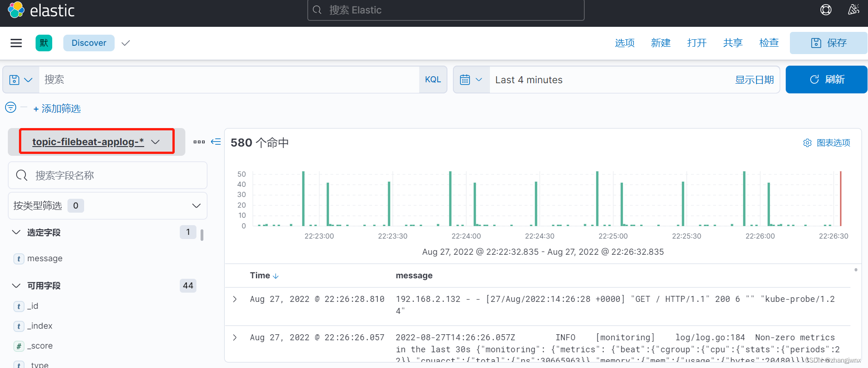The image size is (868, 368).
Task: Open the 按类型筛选 dropdown
Action: (108, 206)
